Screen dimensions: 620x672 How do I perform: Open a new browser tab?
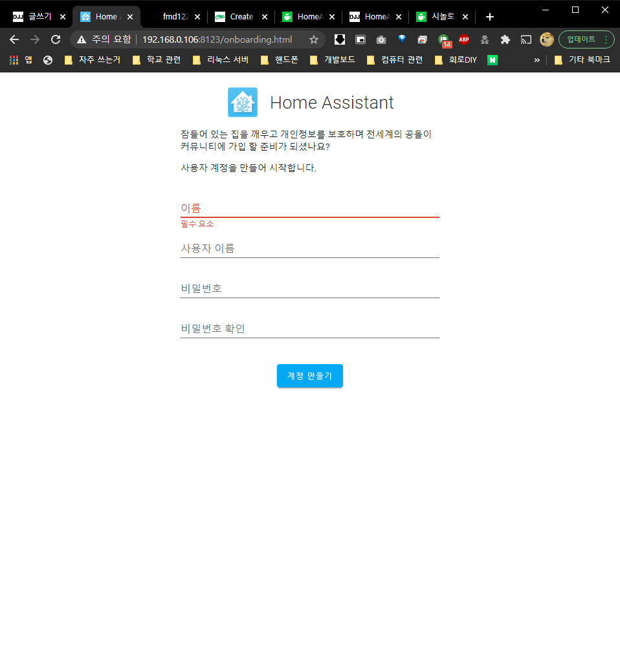point(490,17)
